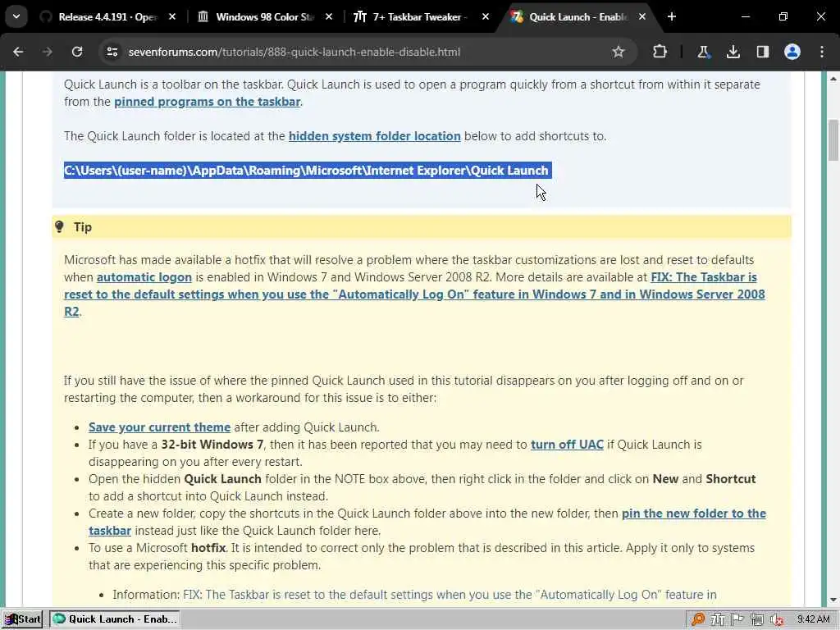
Task: Open the Downloads icon in toolbar
Action: 733,52
